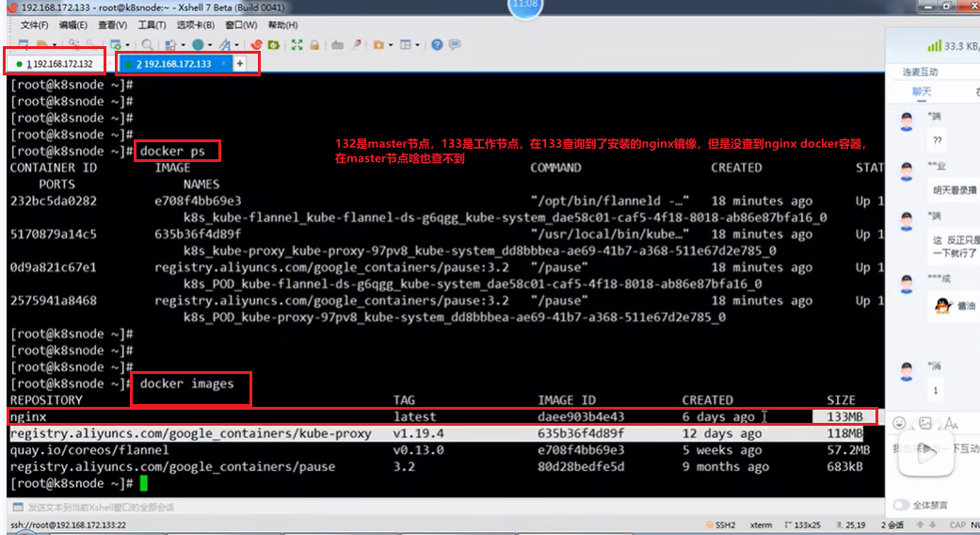Click the blue Help question mark icon
Viewport: 980px width, 535px height.
[437, 45]
